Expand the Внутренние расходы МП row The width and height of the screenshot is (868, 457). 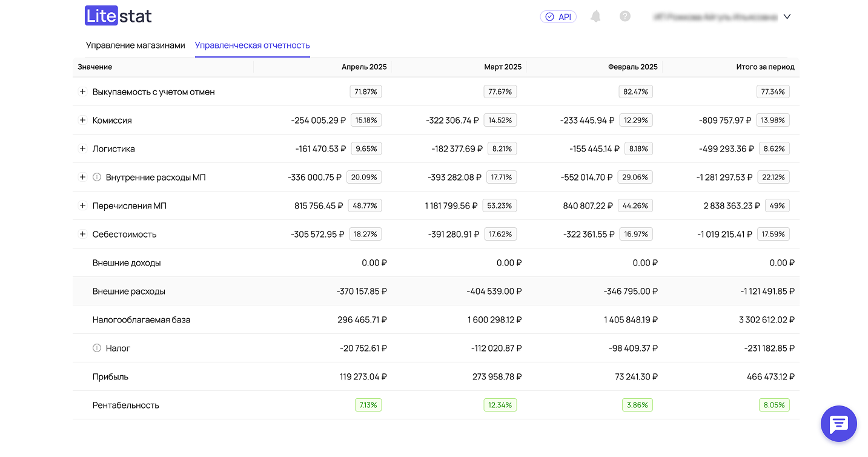pyautogui.click(x=83, y=178)
